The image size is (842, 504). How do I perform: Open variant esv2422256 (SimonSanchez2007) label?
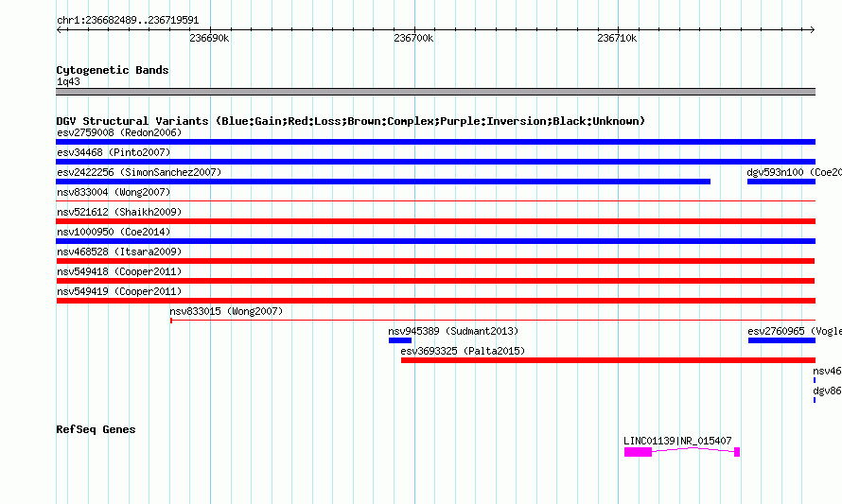pyautogui.click(x=139, y=172)
